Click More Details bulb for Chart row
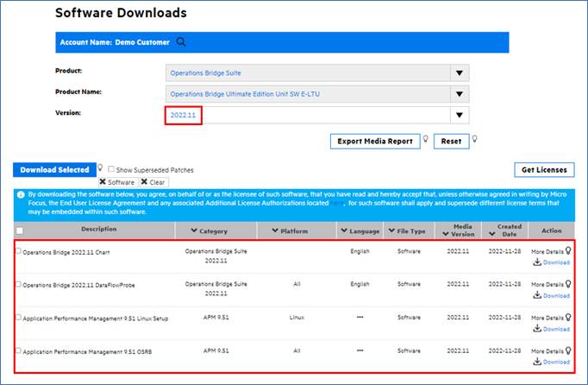 click(x=568, y=250)
